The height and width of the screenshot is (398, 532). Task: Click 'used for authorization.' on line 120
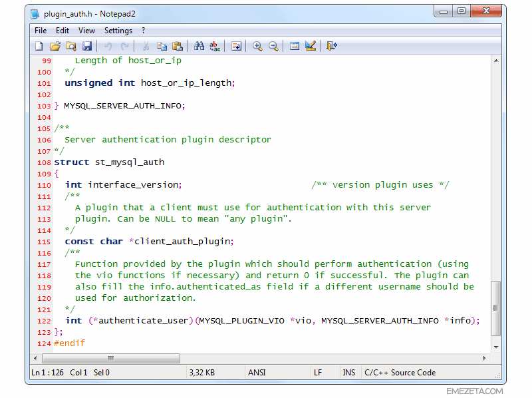136,298
